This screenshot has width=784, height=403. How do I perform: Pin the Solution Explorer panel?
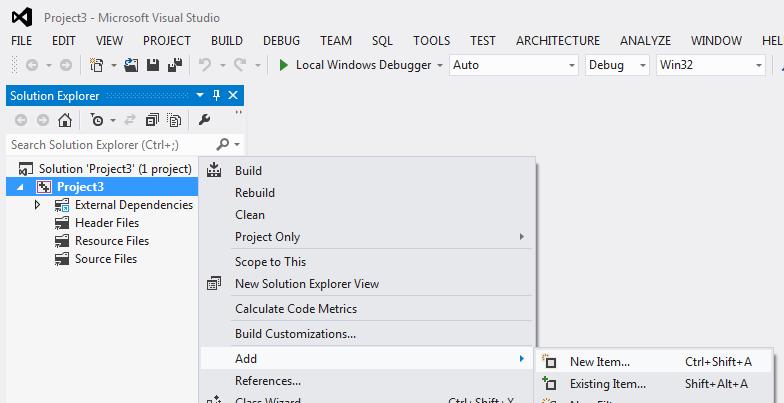(216, 96)
